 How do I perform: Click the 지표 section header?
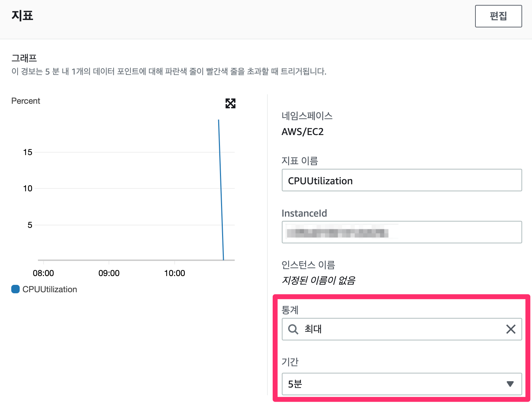pos(22,15)
